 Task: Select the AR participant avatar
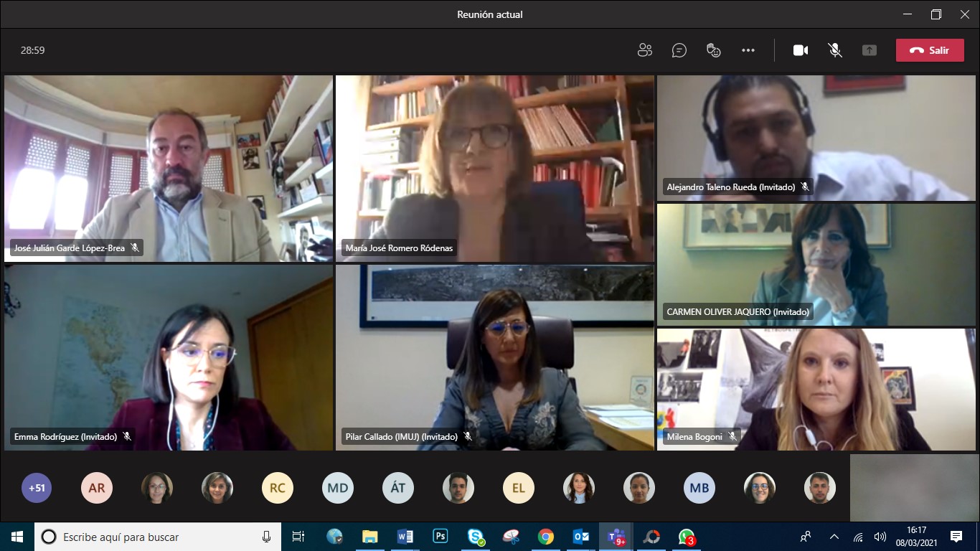click(97, 488)
